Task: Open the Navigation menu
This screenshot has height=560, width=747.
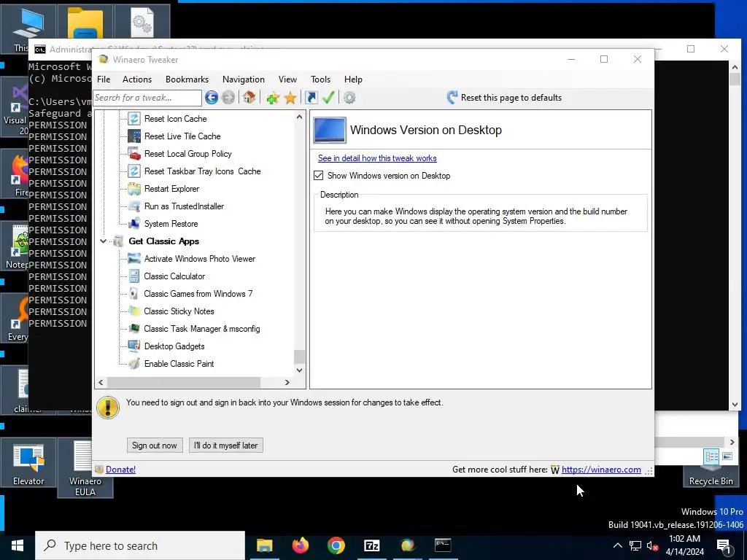Action: tap(244, 79)
